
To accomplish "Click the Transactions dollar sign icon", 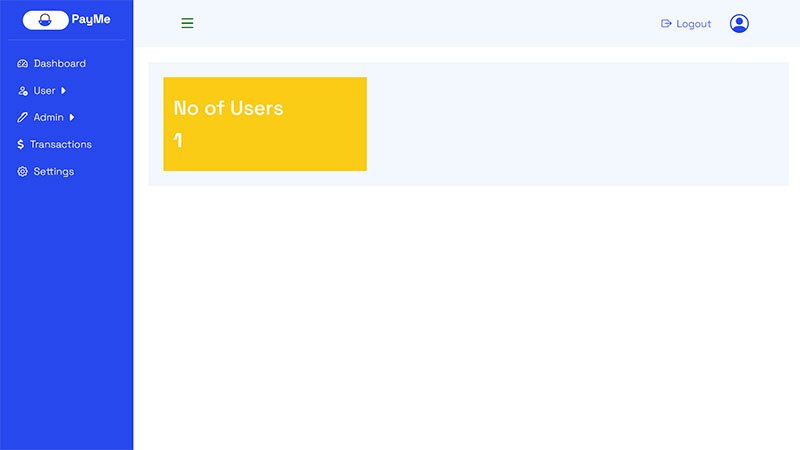I will 20,144.
